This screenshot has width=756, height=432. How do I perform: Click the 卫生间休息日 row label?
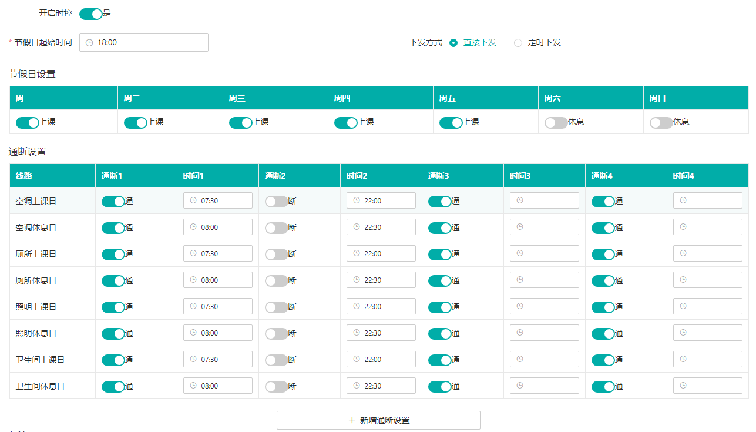coord(40,387)
